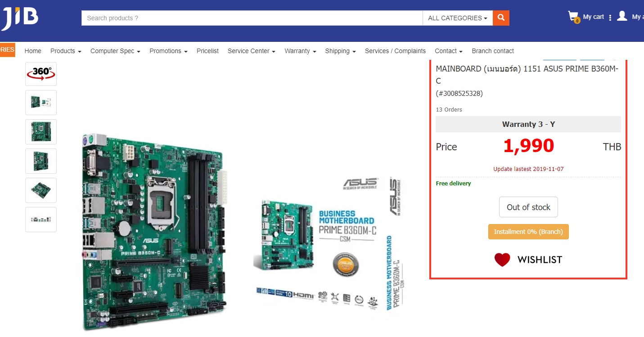The width and height of the screenshot is (644, 337).
Task: Click the Out of stock button
Action: click(528, 207)
